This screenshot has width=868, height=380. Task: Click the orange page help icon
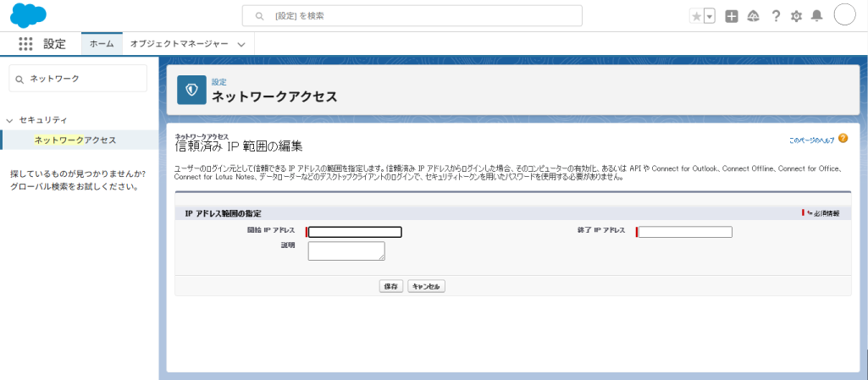843,139
